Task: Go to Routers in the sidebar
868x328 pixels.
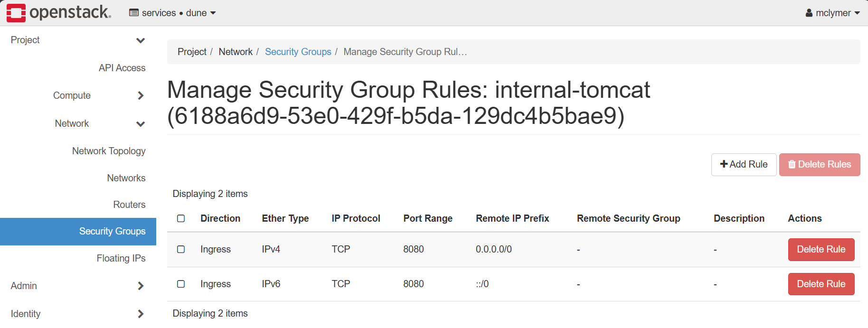Action: [x=129, y=205]
